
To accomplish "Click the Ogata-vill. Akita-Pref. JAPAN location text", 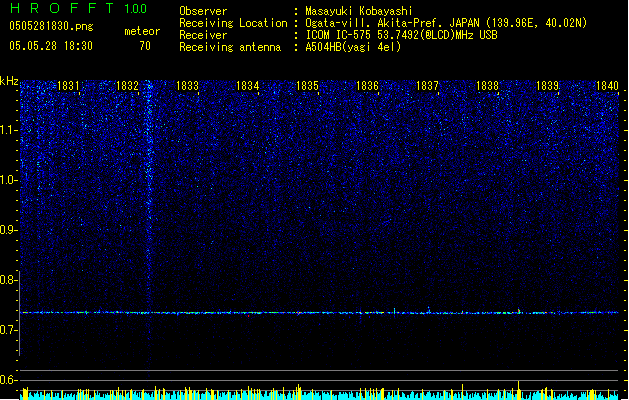I will click(x=446, y=23).
